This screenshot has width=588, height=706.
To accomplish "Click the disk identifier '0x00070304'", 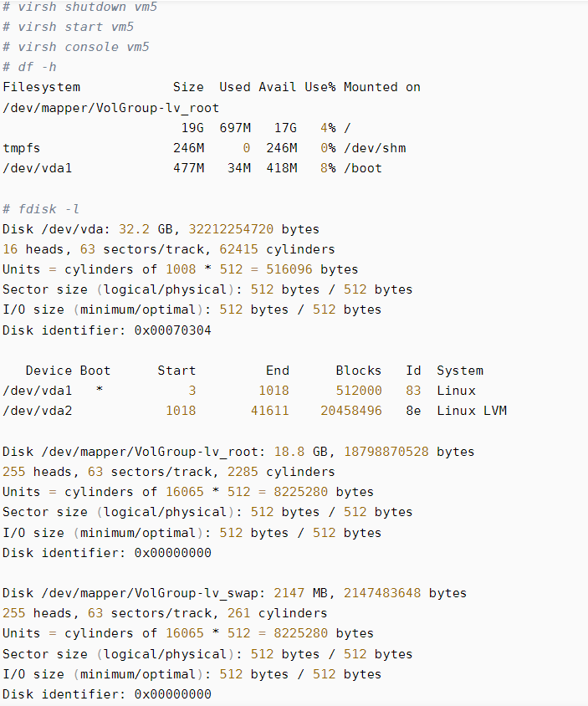I will pos(173,330).
